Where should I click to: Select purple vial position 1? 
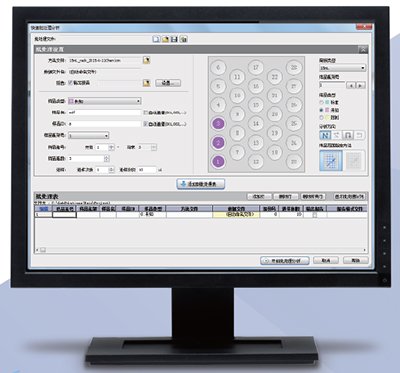click(218, 162)
